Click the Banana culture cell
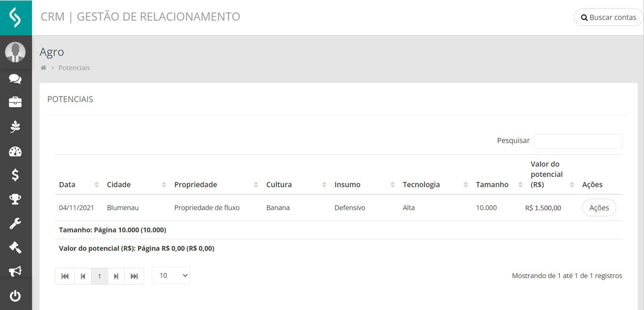 coord(278,208)
